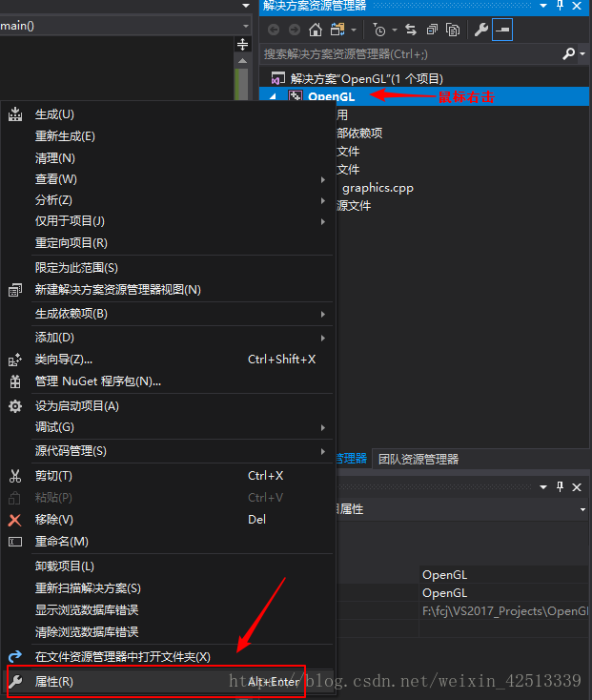Select the OpenGL project in the tree
592x700 pixels.
(x=332, y=96)
